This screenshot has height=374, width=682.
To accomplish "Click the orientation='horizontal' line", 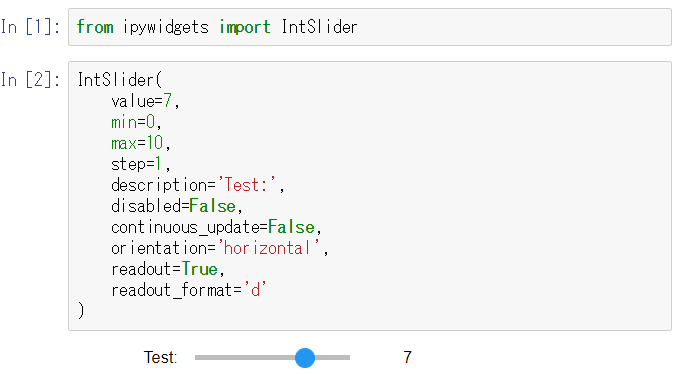I will pos(220,248).
